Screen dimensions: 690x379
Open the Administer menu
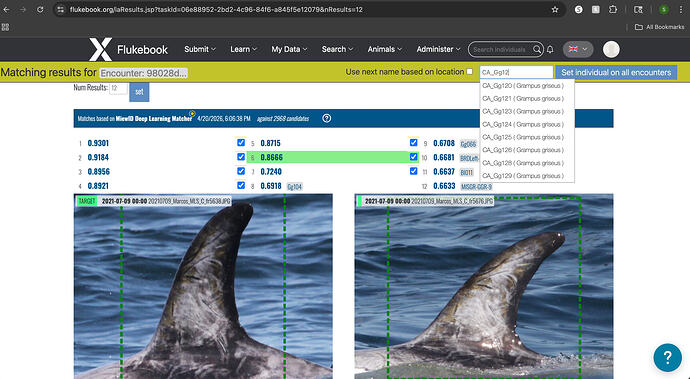click(438, 49)
